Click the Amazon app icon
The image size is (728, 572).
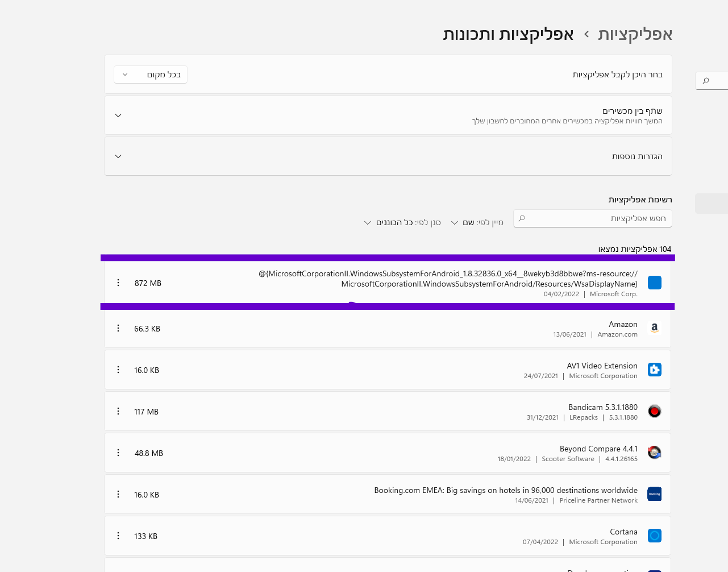point(655,328)
